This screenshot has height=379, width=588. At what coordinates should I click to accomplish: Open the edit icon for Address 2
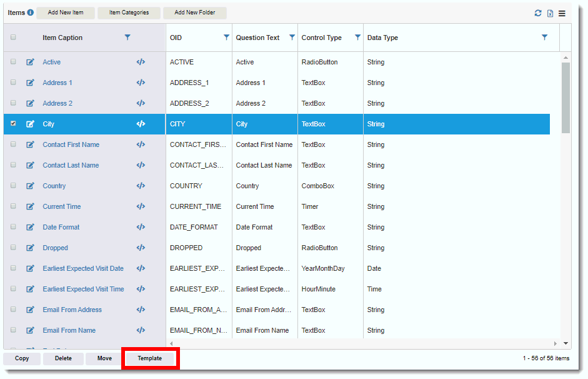pyautogui.click(x=30, y=103)
